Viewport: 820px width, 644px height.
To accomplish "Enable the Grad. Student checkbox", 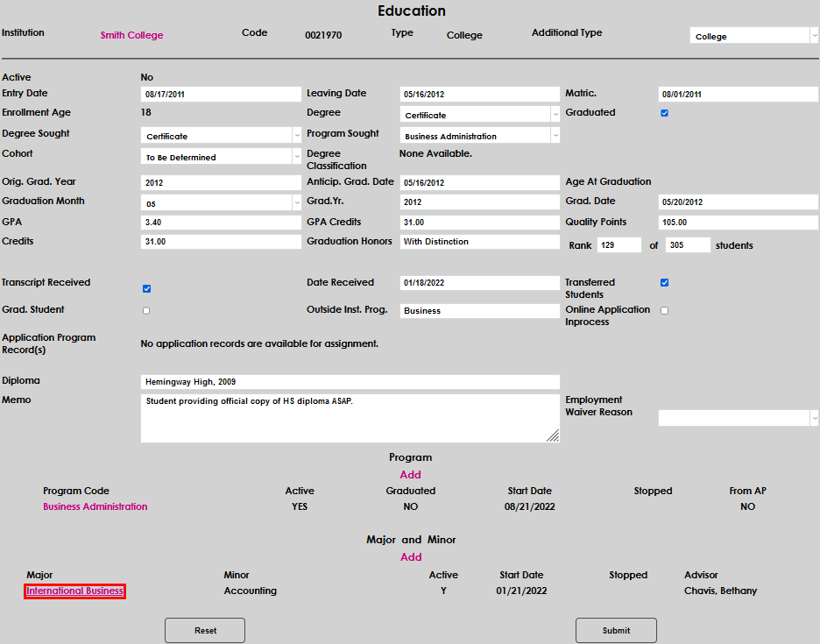I will (x=146, y=310).
